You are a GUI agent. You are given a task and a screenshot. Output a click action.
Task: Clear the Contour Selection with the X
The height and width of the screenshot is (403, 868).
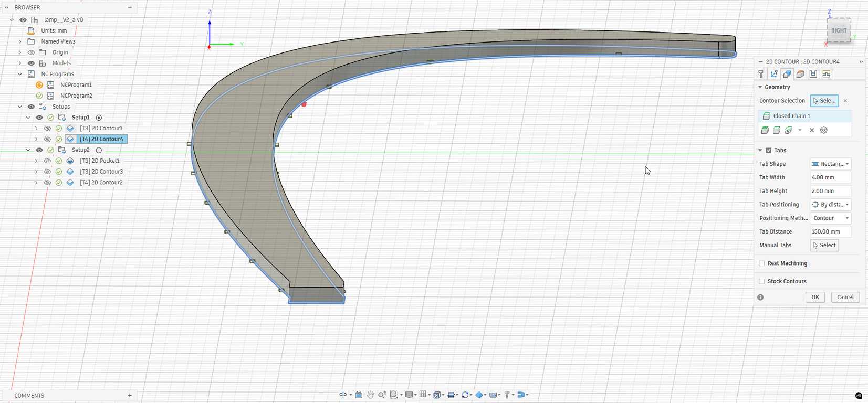coord(845,101)
